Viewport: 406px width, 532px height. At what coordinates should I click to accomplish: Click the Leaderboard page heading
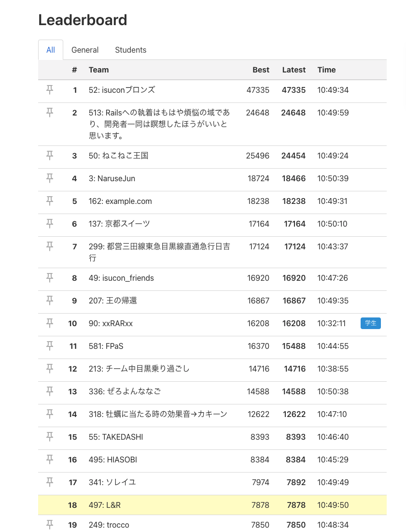(x=82, y=20)
